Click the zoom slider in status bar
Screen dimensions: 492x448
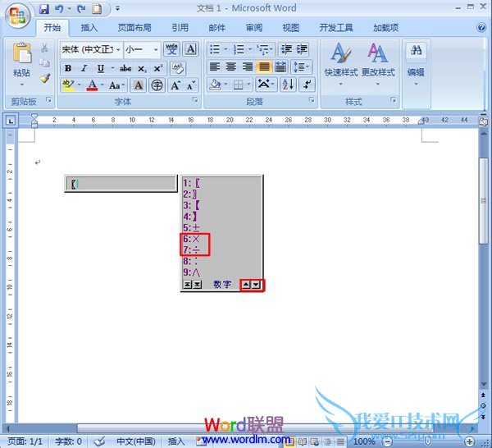coord(427,441)
